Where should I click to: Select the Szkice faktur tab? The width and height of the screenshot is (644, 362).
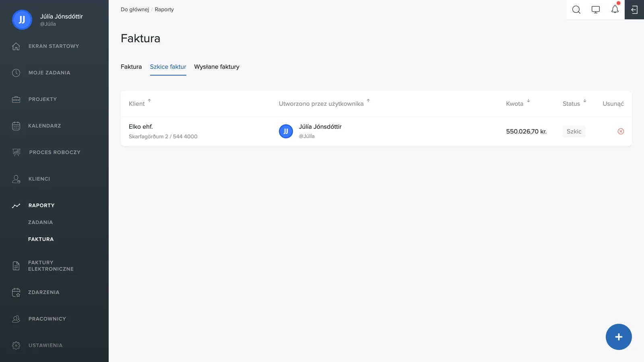pos(168,67)
